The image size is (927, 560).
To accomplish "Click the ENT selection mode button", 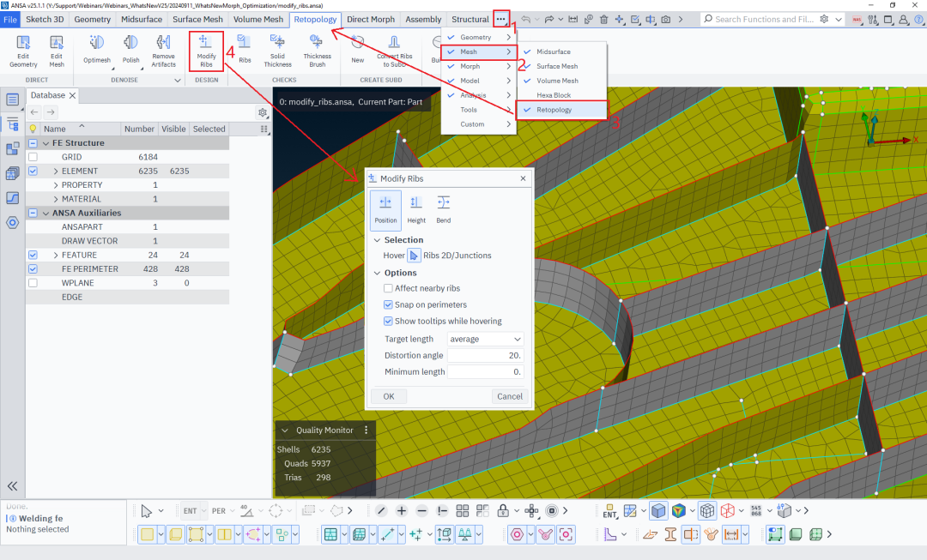I will pos(190,511).
